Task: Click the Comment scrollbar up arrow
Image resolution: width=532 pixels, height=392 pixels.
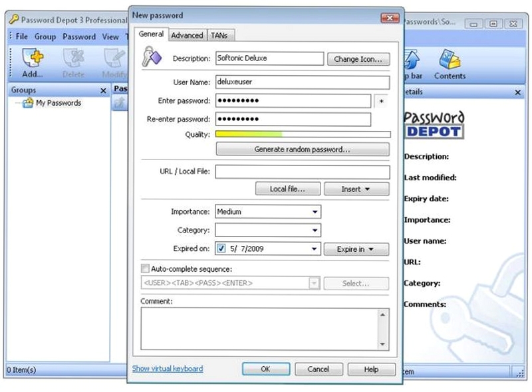Action: (x=382, y=315)
